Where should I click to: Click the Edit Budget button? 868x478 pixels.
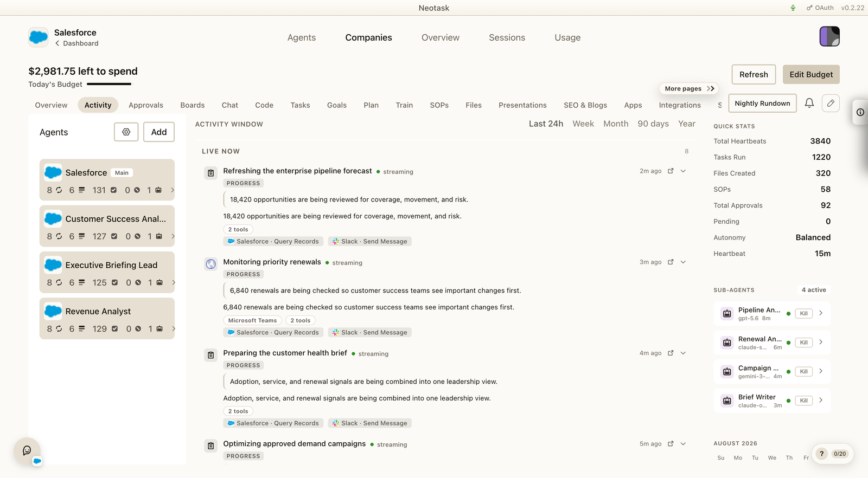click(x=811, y=74)
